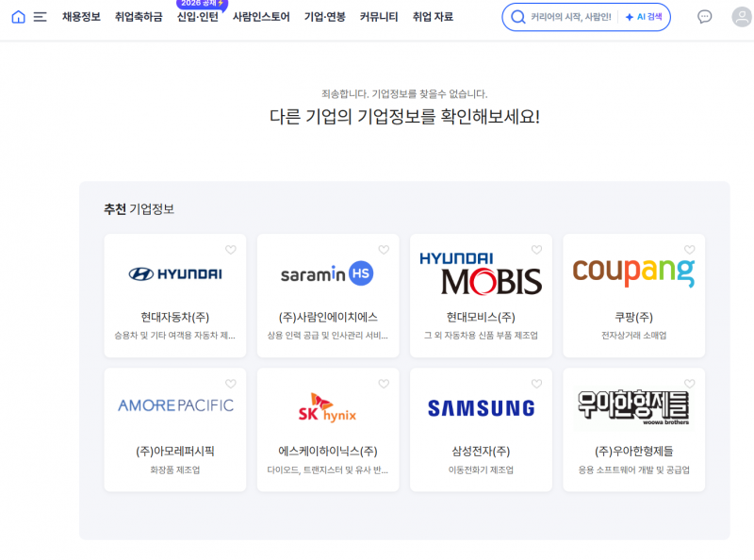Click the AMOREPACIFIC logo
This screenshot has width=754, height=560.
point(174,404)
